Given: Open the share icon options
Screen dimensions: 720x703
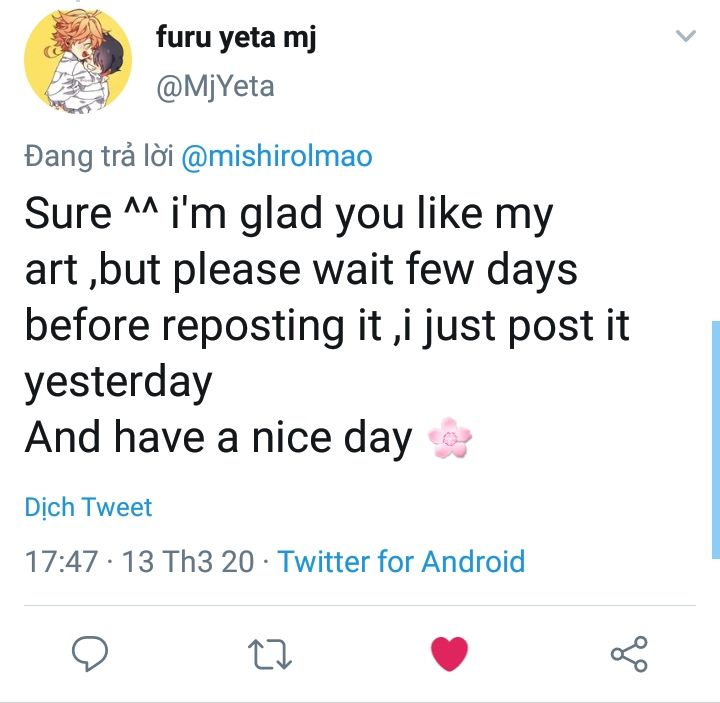Looking at the screenshot, I should pyautogui.click(x=629, y=654).
